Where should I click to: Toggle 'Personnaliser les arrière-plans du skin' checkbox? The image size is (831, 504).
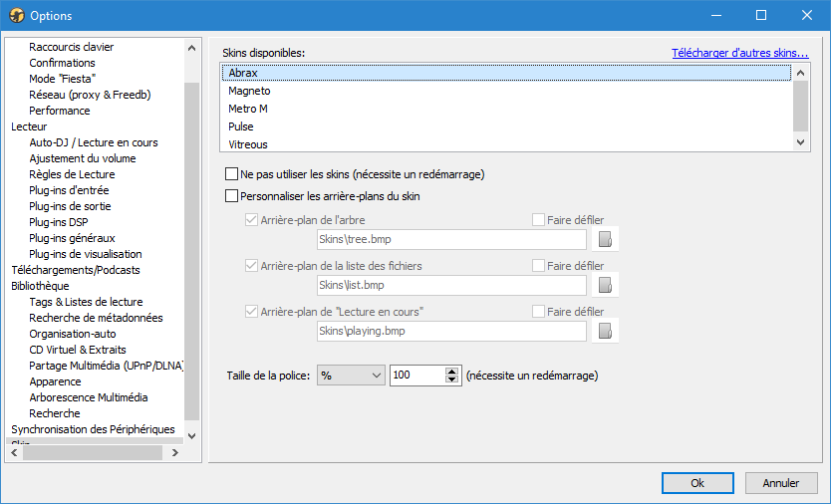(233, 196)
